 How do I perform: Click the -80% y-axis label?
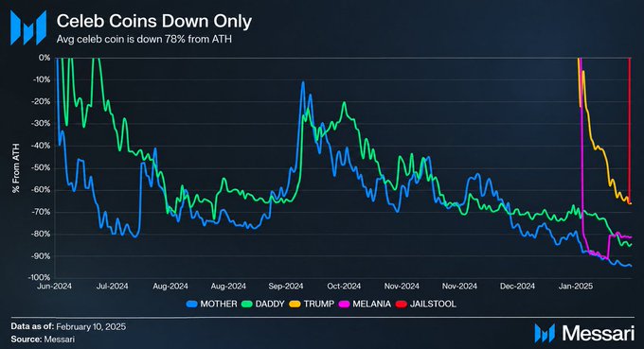pos(41,235)
